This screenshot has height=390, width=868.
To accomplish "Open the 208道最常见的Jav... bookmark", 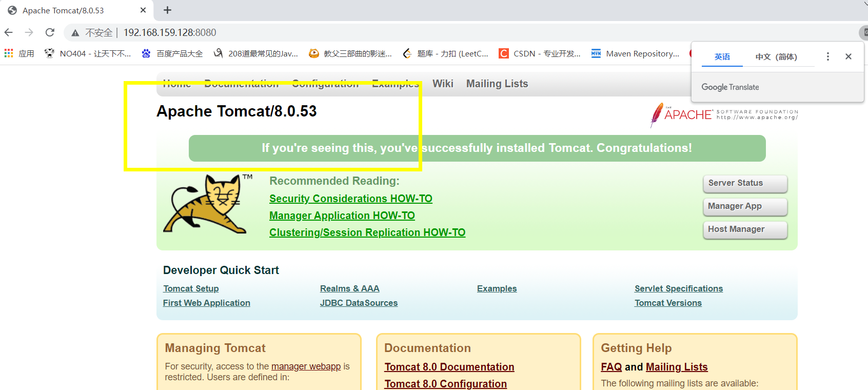I will point(256,53).
